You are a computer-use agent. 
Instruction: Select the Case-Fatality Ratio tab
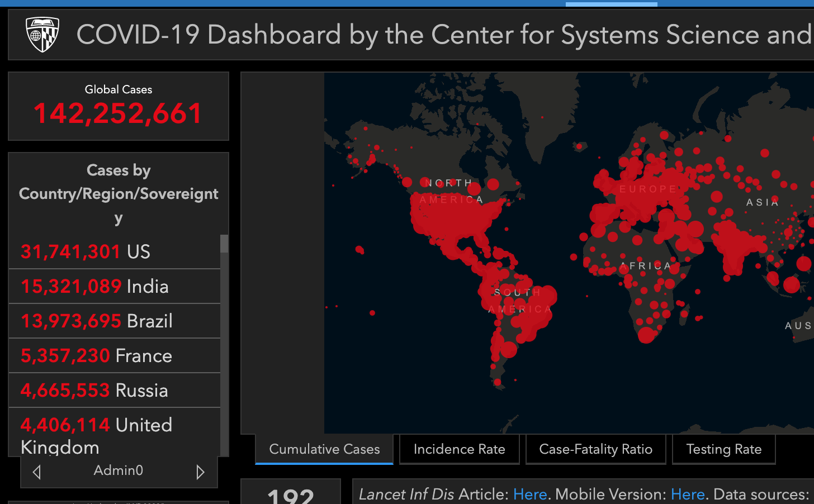[596, 449]
